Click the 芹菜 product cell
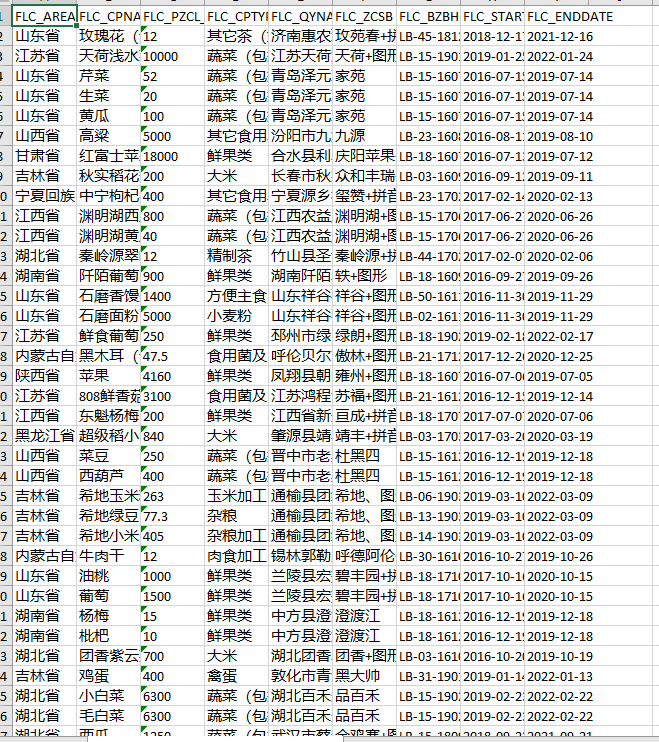Screen dimensions: 659x742 (109, 76)
